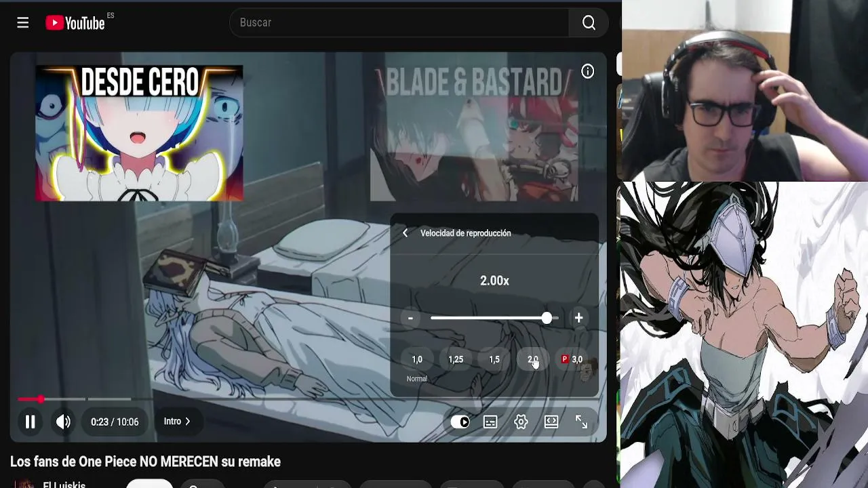Focus the Buscar search field
This screenshot has width=868, height=488.
[399, 22]
